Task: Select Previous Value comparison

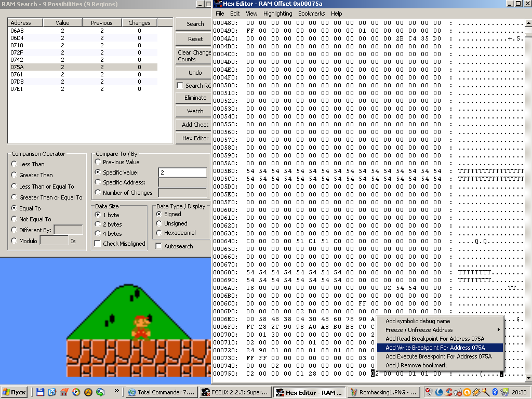Action: 98,162
